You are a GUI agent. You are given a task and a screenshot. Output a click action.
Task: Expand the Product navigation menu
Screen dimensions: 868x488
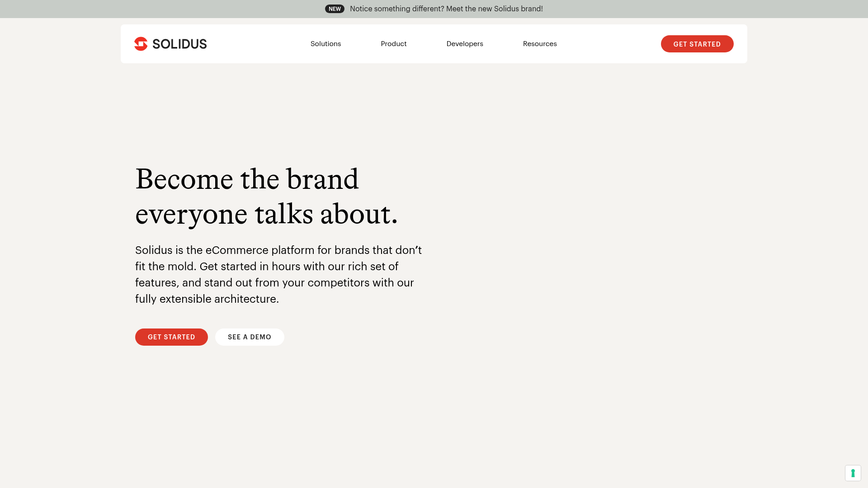(393, 44)
